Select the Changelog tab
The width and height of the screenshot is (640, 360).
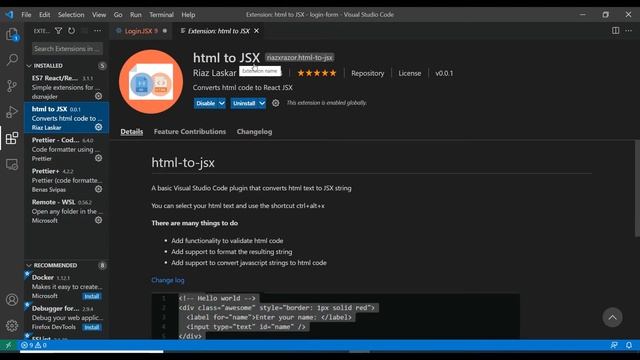coord(254,131)
